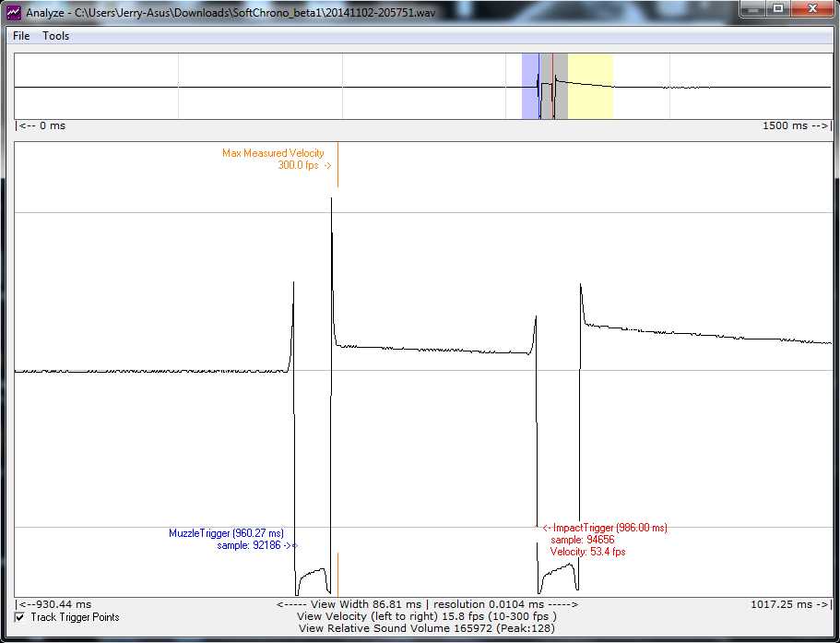Click the 1500 ms overview end label

(x=798, y=125)
